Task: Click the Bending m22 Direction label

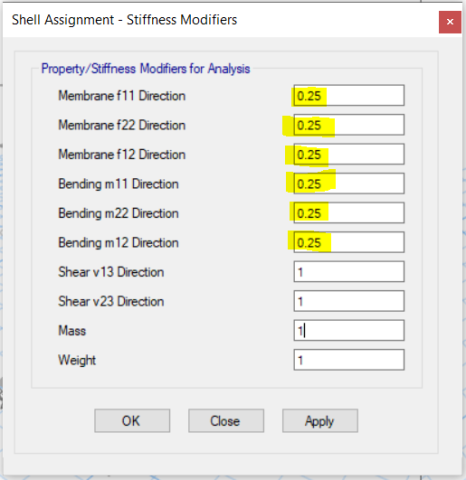Action: pos(118,213)
